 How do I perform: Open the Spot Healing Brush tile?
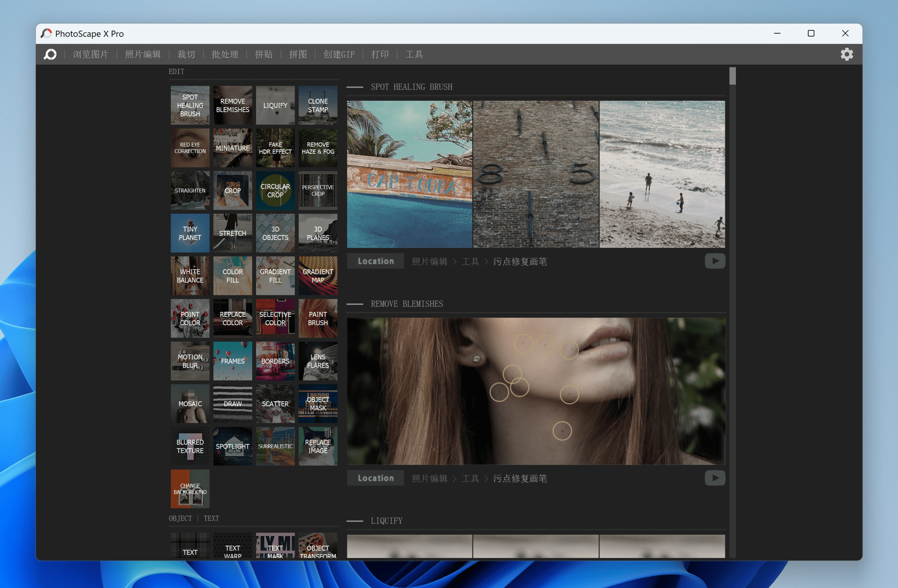click(x=190, y=105)
